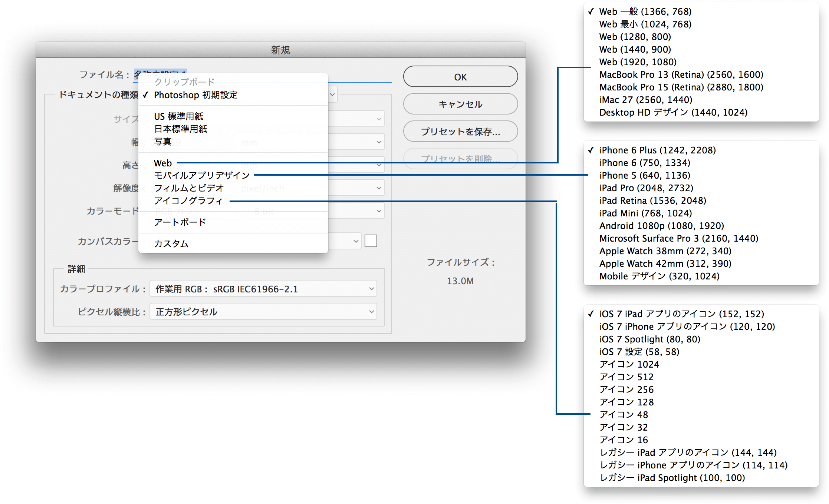Image resolution: width=829 pixels, height=504 pixels.
Task: Select アイコノグラフィ document type
Action: point(233,200)
